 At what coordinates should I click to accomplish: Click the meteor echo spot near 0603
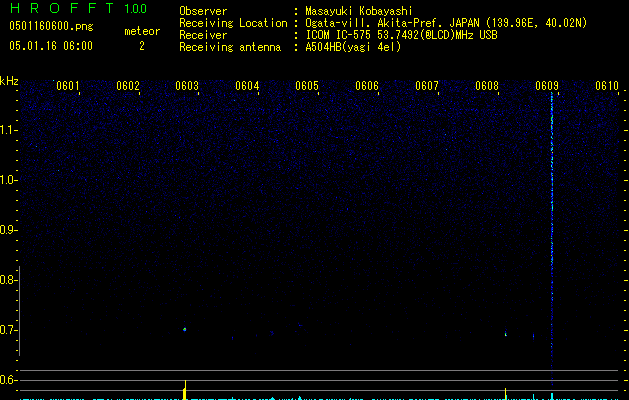[x=185, y=329]
